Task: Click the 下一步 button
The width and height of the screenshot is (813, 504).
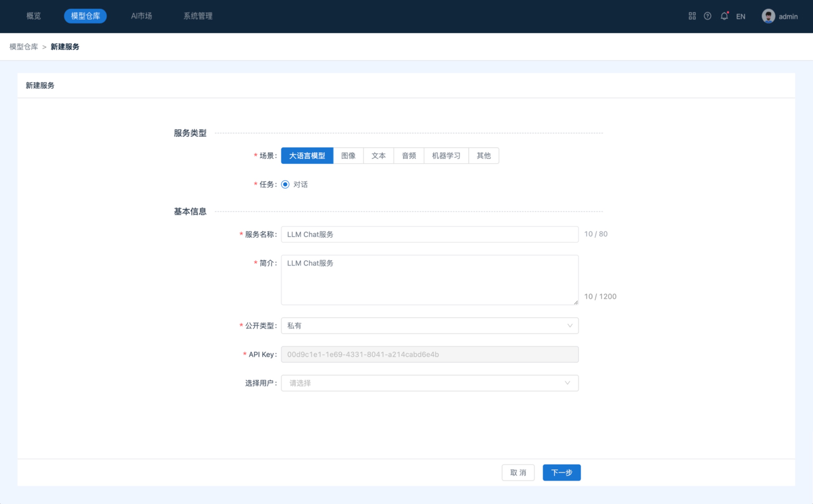Action: (x=561, y=472)
